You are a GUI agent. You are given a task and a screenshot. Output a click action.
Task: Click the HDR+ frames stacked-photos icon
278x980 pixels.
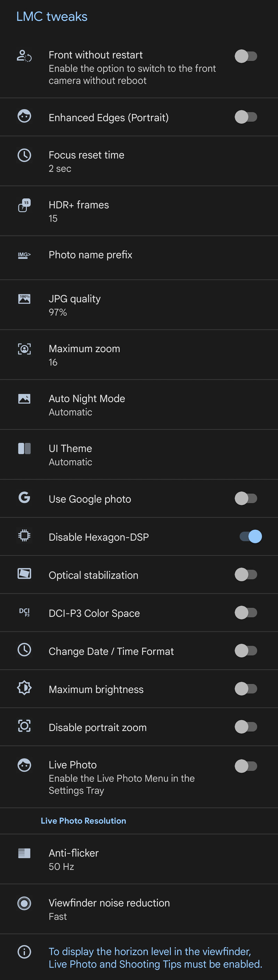click(24, 206)
